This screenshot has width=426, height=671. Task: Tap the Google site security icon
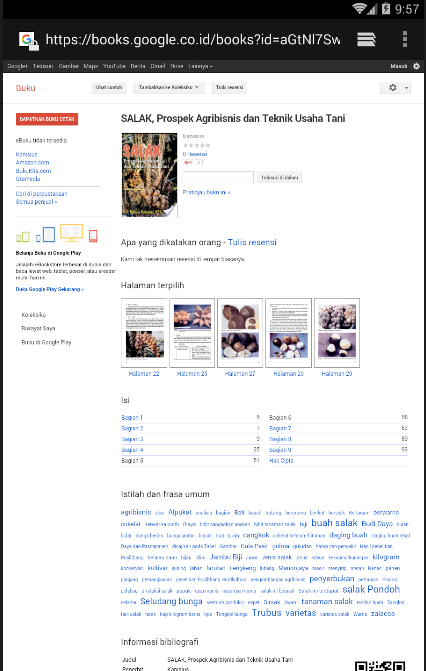point(28,40)
